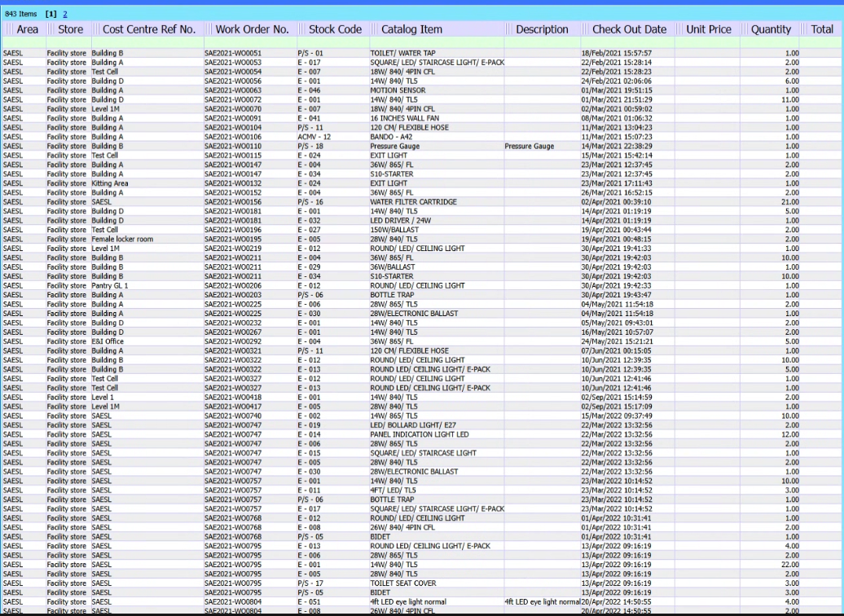
Task: Select the '843 Items' count text
Action: point(21,14)
